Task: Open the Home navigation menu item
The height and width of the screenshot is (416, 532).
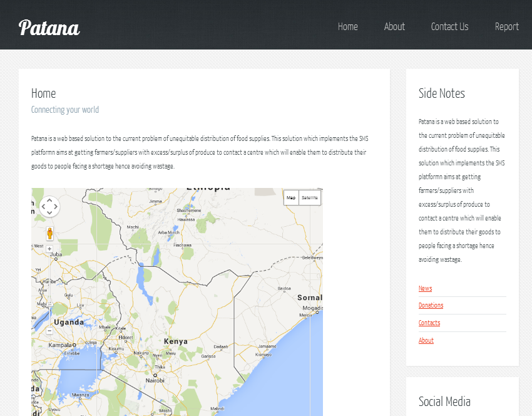Action: pyautogui.click(x=347, y=26)
